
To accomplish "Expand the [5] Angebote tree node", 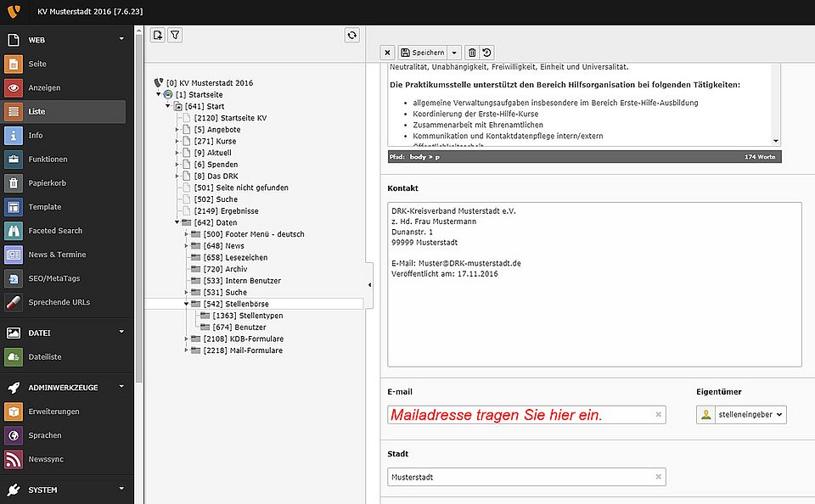I will 177,130.
